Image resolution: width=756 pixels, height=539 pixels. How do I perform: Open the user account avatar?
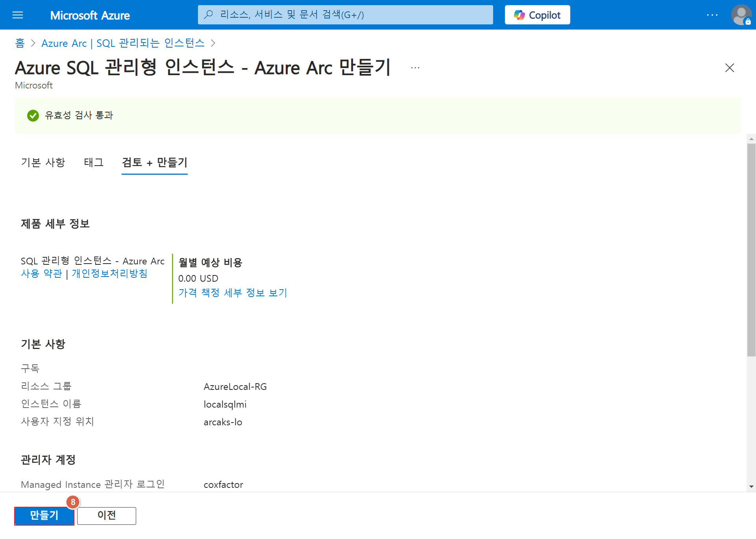tap(741, 15)
